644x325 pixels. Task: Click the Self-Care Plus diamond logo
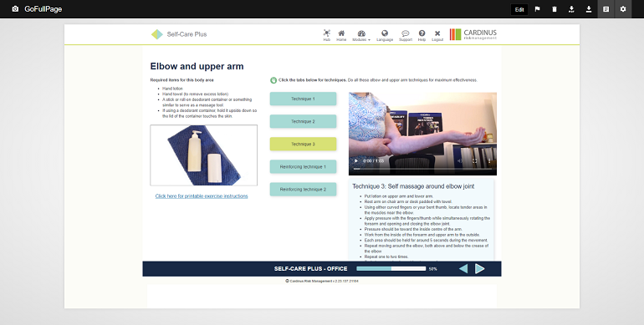coord(157,34)
